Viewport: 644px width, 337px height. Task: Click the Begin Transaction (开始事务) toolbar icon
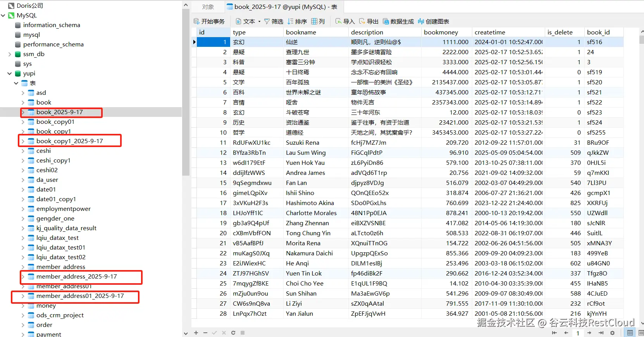(197, 21)
